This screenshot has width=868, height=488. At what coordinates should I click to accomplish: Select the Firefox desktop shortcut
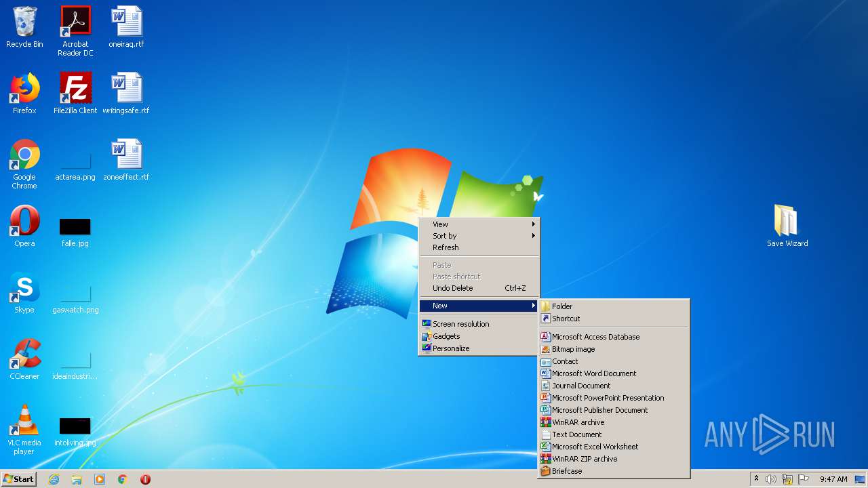[x=24, y=94]
